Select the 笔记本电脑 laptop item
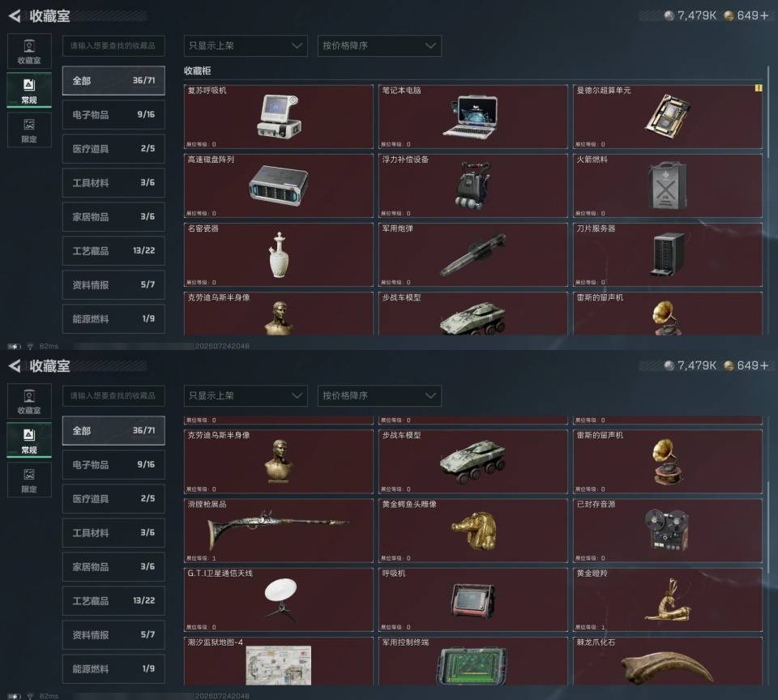This screenshot has width=778, height=700. [472, 117]
